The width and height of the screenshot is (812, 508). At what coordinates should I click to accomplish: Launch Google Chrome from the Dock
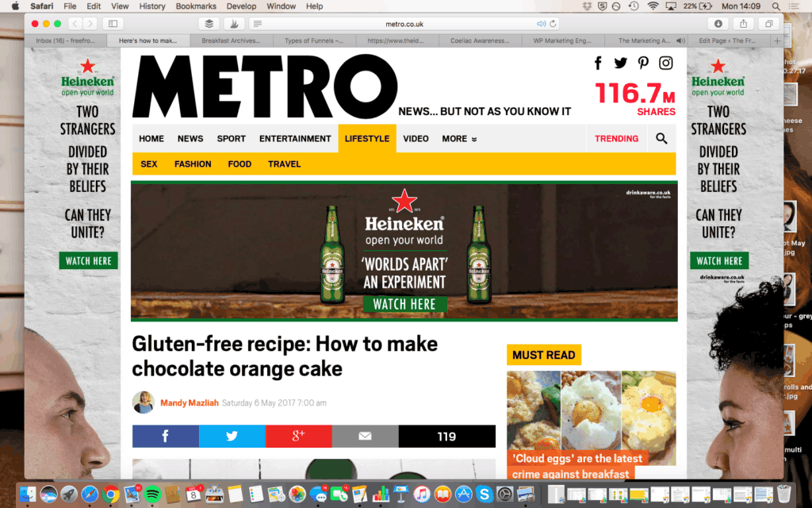point(109,494)
